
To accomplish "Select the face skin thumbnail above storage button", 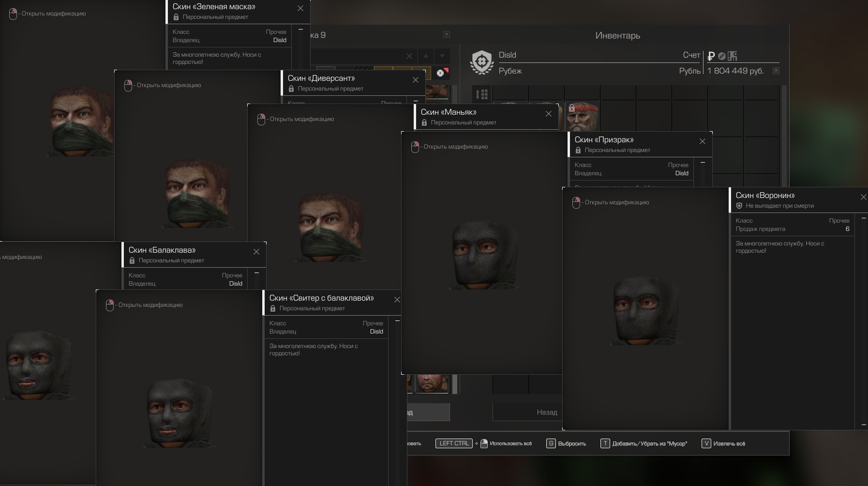I will pyautogui.click(x=433, y=383).
